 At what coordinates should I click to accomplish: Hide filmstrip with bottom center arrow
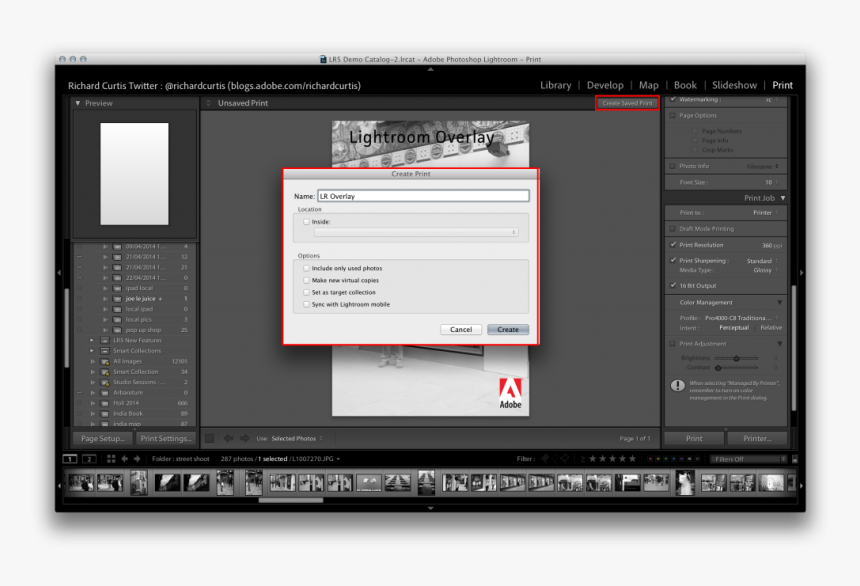tap(431, 508)
